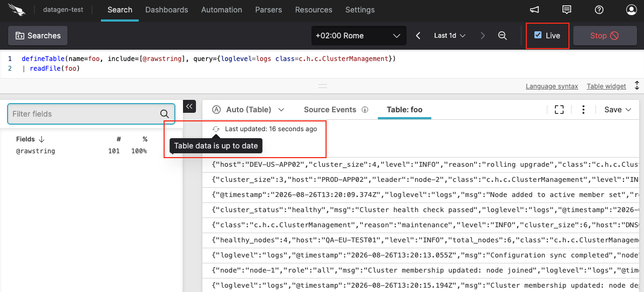Click the search icon in Filter fields
The width and height of the screenshot is (644, 292).
pyautogui.click(x=164, y=114)
